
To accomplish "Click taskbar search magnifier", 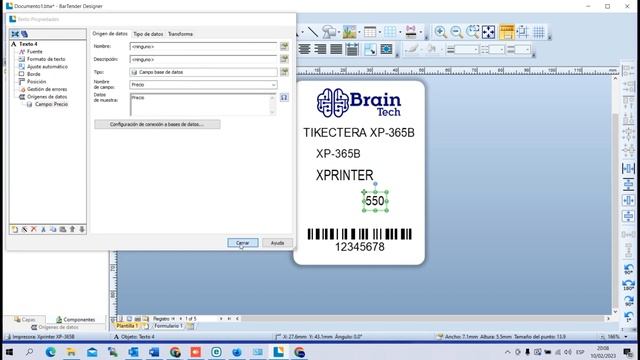I will [x=29, y=352].
